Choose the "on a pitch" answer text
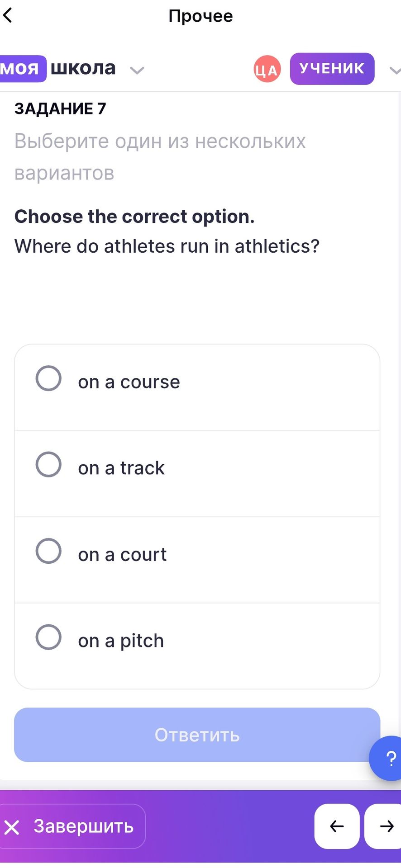Screen dimensions: 401x868 (x=121, y=641)
